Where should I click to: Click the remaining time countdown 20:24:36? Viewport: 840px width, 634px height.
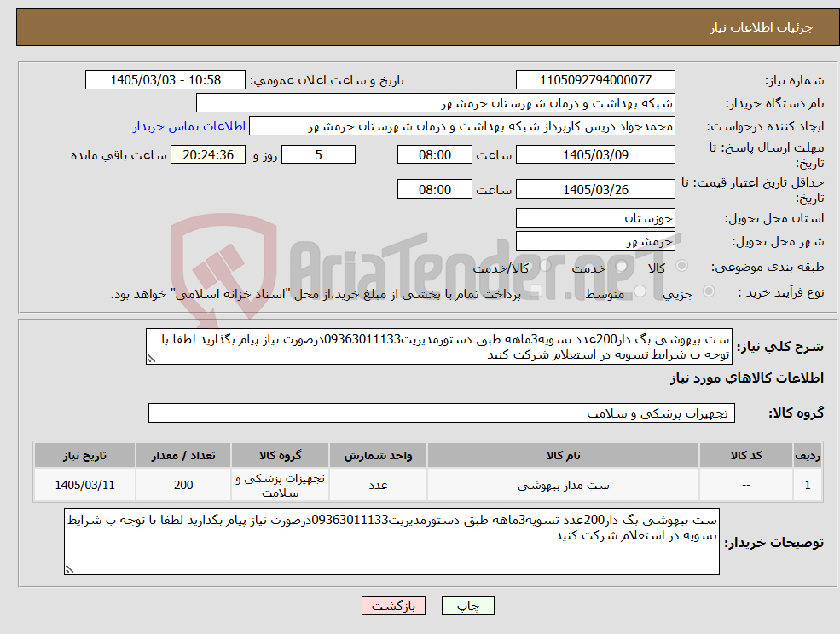pyautogui.click(x=208, y=155)
